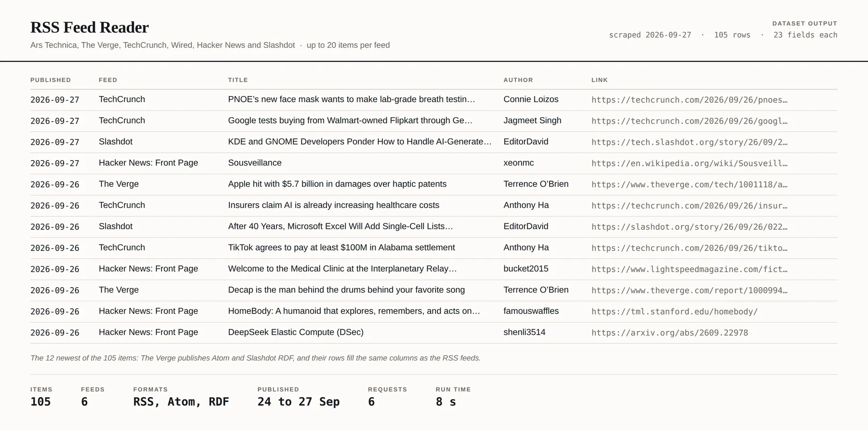Click the FORMATS value RSS, Atom, RDF
868x430 pixels.
point(181,402)
